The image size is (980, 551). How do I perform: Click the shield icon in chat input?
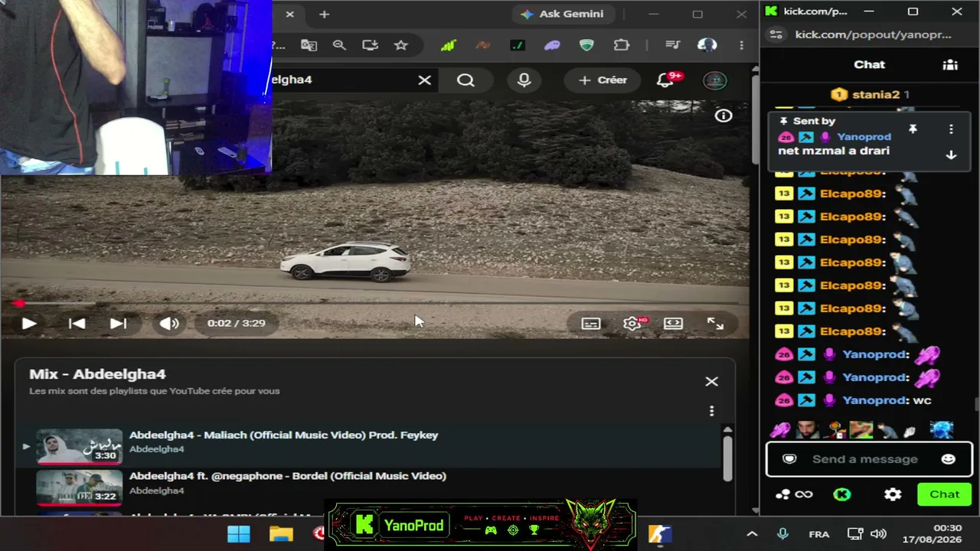tap(789, 459)
